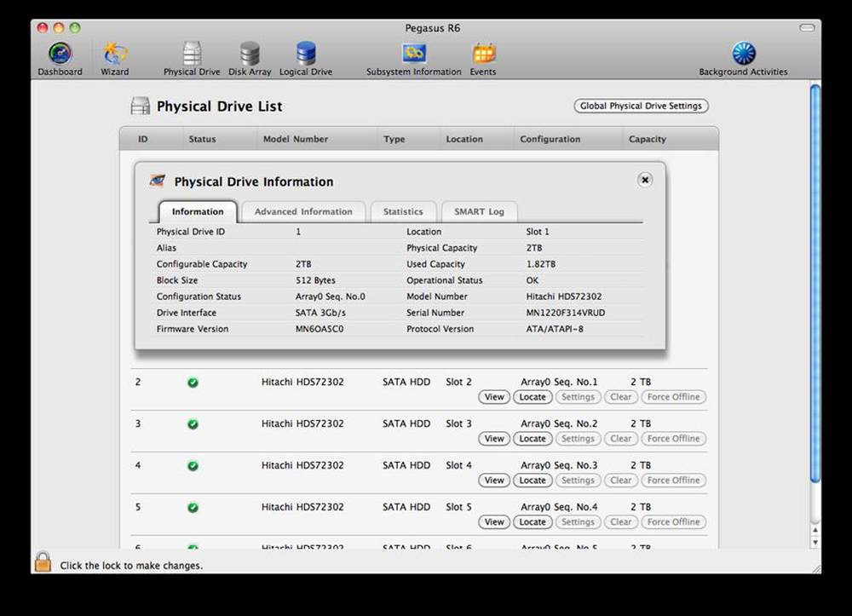Click the Array0 Seq. No.0 configuration value
Image resolution: width=852 pixels, height=616 pixels.
(331, 296)
